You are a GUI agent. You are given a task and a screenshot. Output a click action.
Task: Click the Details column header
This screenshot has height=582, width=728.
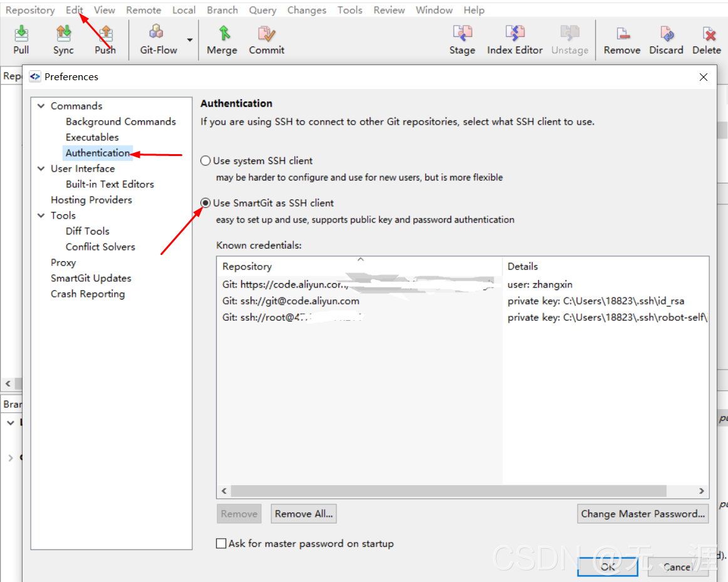[x=605, y=266]
